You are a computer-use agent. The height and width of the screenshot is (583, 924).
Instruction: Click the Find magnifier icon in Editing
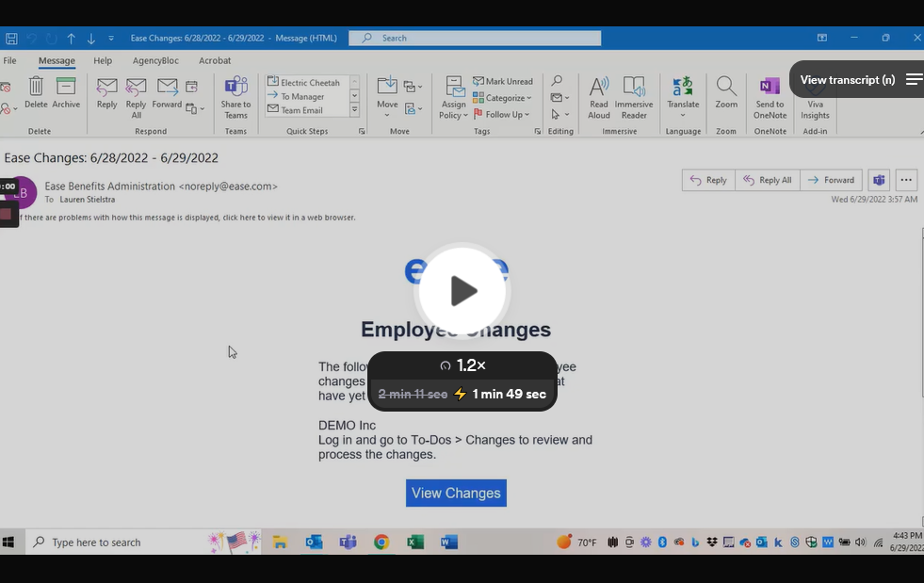pyautogui.click(x=557, y=81)
